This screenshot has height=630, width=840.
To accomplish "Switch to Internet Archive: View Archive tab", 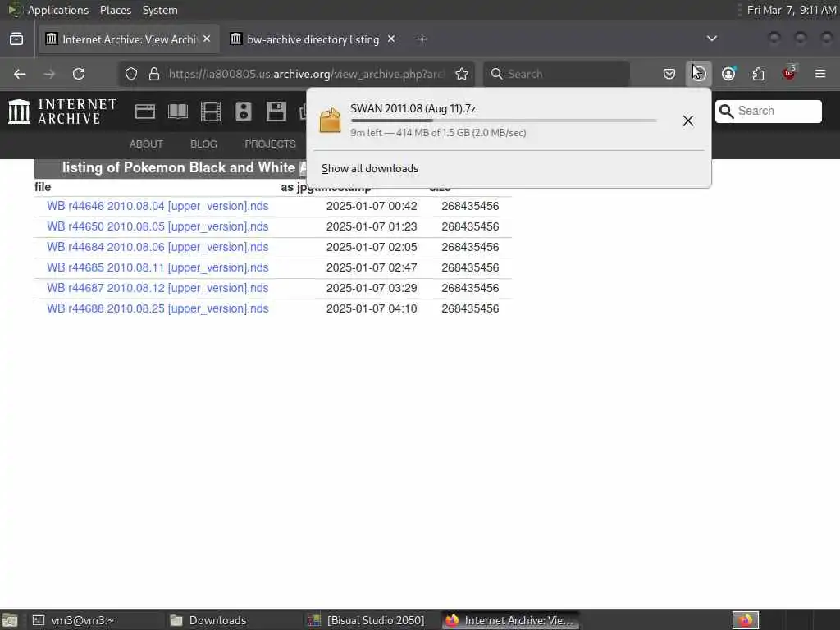I will [x=129, y=39].
